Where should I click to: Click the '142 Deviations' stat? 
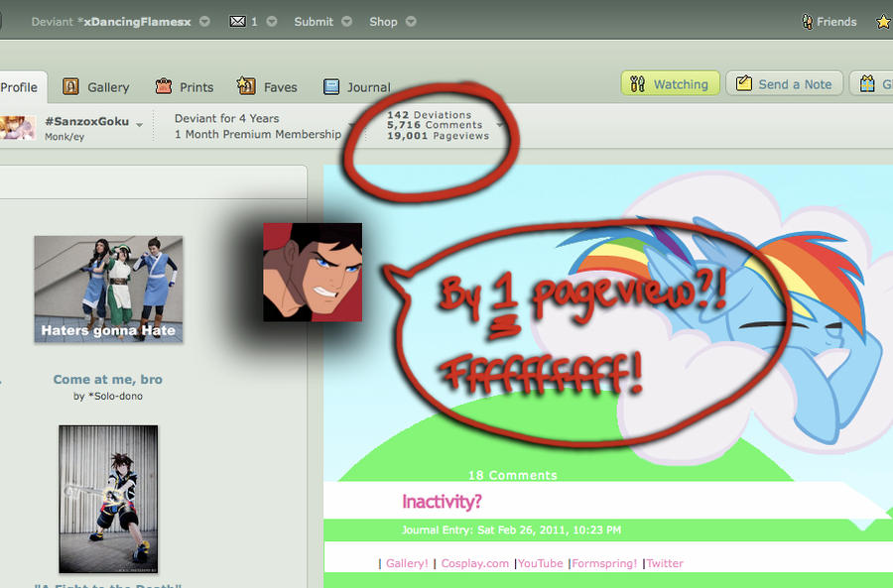[x=429, y=115]
